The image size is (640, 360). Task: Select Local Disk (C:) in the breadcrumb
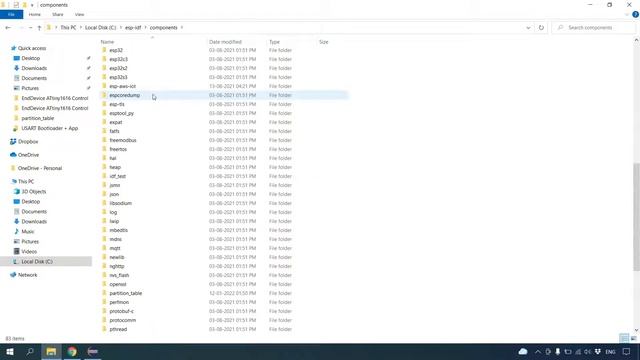point(100,28)
